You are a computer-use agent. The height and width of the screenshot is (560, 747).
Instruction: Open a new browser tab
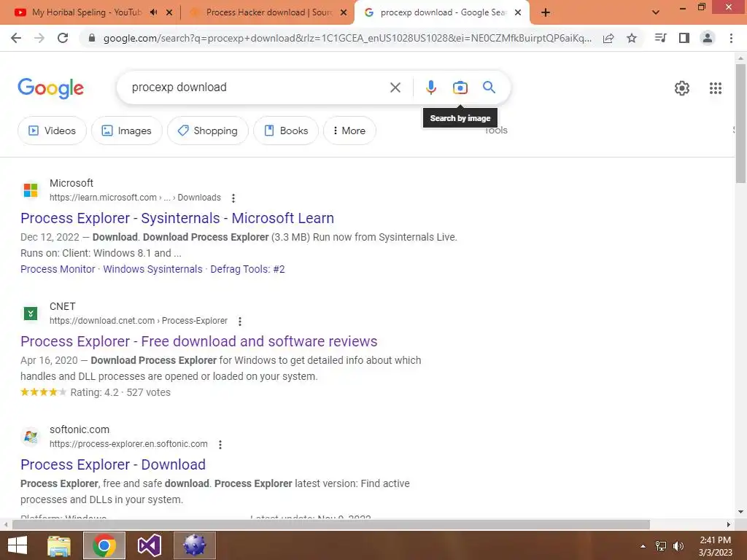coord(546,12)
